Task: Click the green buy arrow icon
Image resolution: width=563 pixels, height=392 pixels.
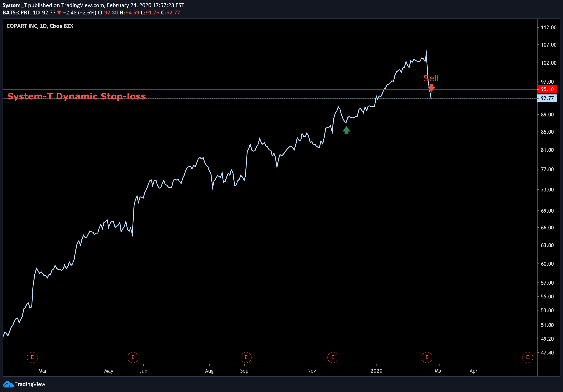Action: tap(346, 130)
